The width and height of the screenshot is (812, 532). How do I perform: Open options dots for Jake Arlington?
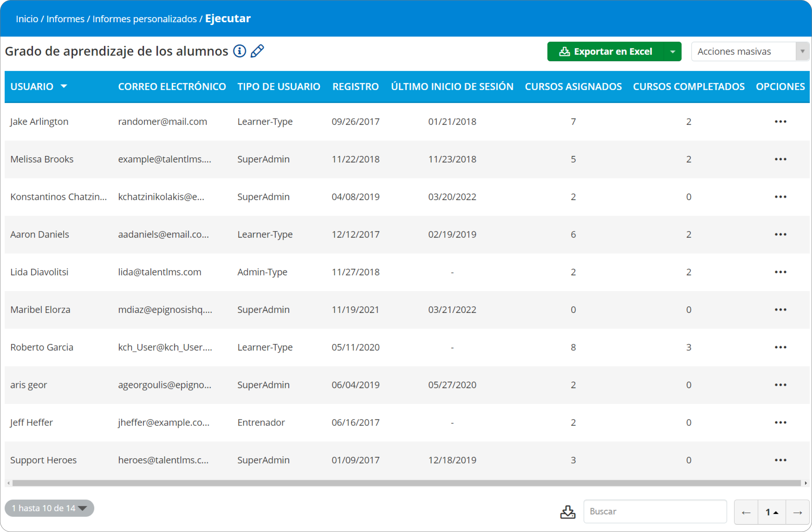click(x=780, y=122)
